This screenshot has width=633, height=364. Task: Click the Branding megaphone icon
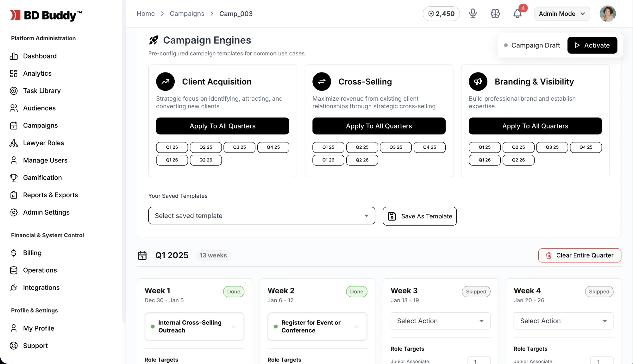478,82
